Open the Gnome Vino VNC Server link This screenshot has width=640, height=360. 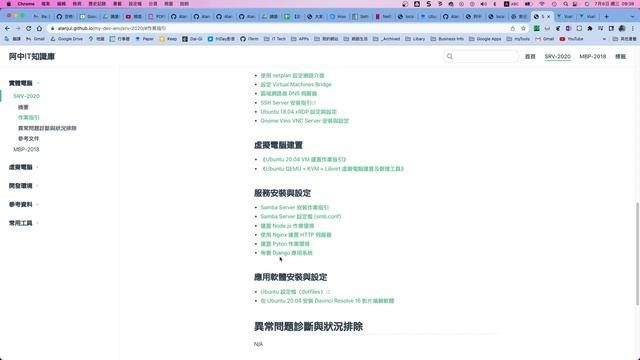304,121
